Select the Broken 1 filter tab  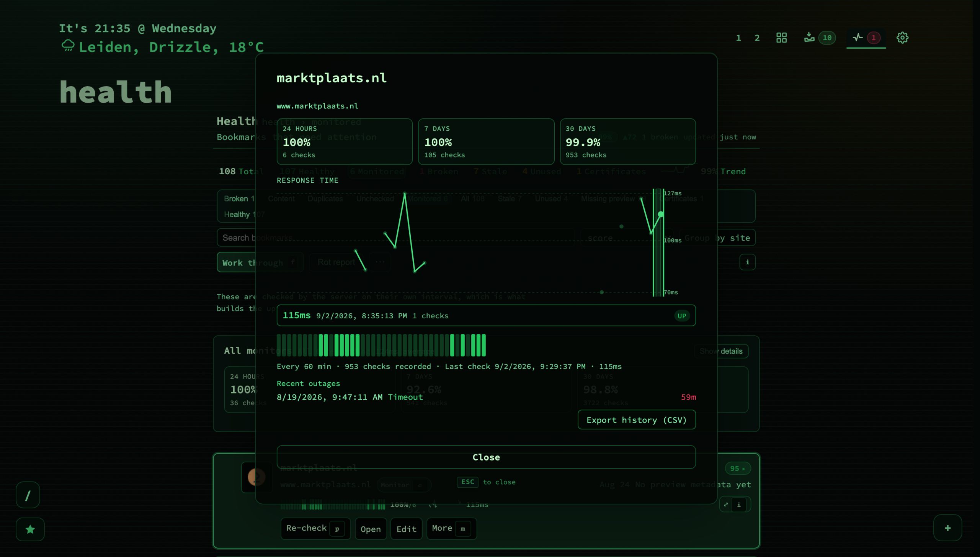point(239,198)
